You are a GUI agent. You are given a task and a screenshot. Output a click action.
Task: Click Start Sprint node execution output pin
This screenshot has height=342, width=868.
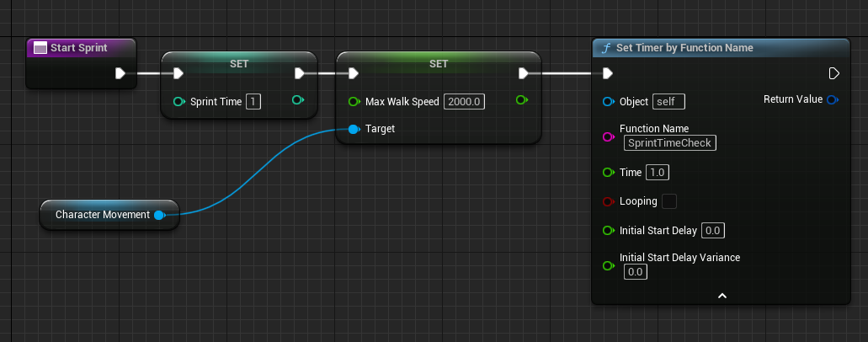[x=120, y=73]
